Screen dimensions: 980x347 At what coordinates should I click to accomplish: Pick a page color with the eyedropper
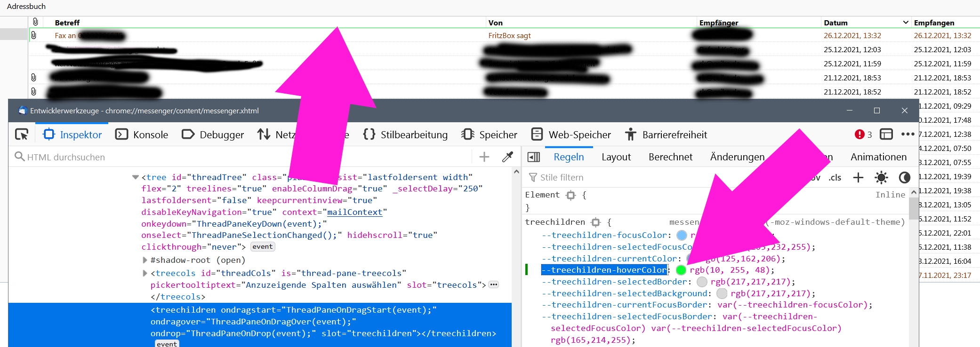point(507,157)
